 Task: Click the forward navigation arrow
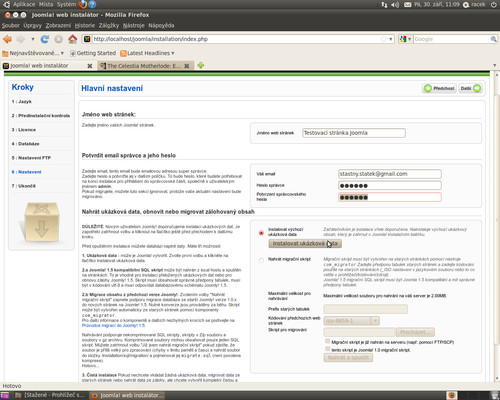point(21,39)
